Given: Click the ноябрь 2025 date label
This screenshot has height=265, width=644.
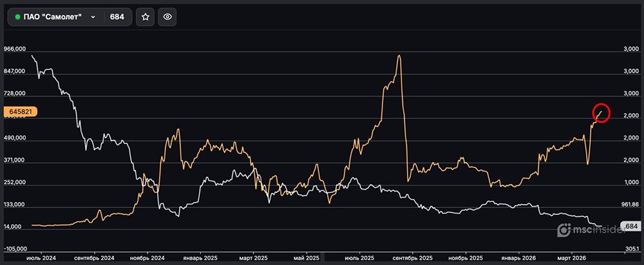Looking at the screenshot, I should pyautogui.click(x=466, y=259).
